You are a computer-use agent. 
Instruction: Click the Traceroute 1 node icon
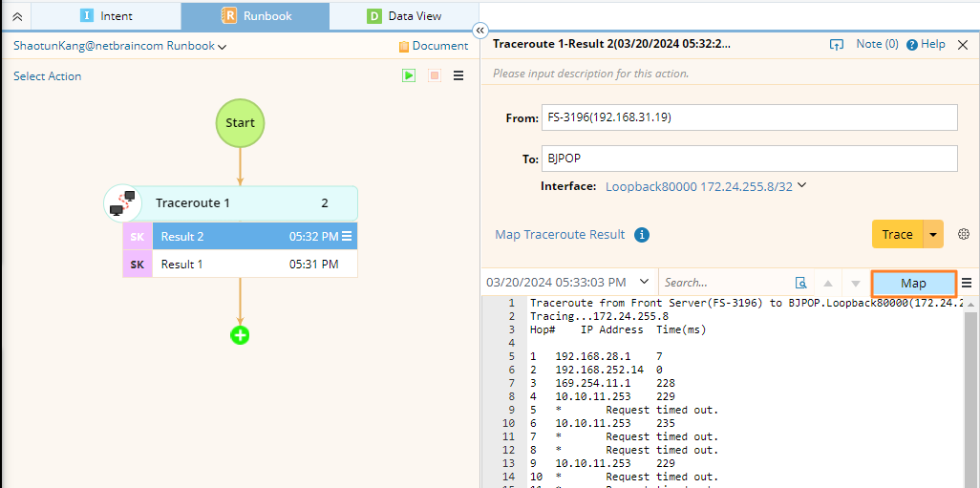point(122,203)
